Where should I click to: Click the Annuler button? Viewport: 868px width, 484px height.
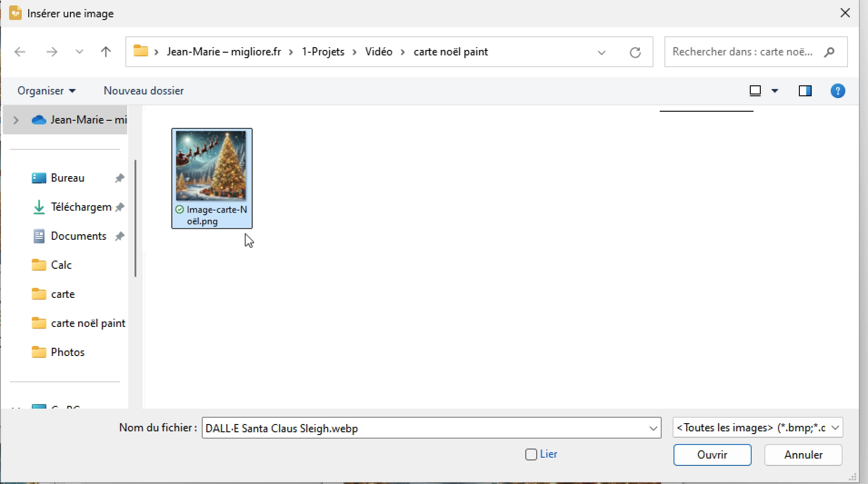[x=803, y=455]
